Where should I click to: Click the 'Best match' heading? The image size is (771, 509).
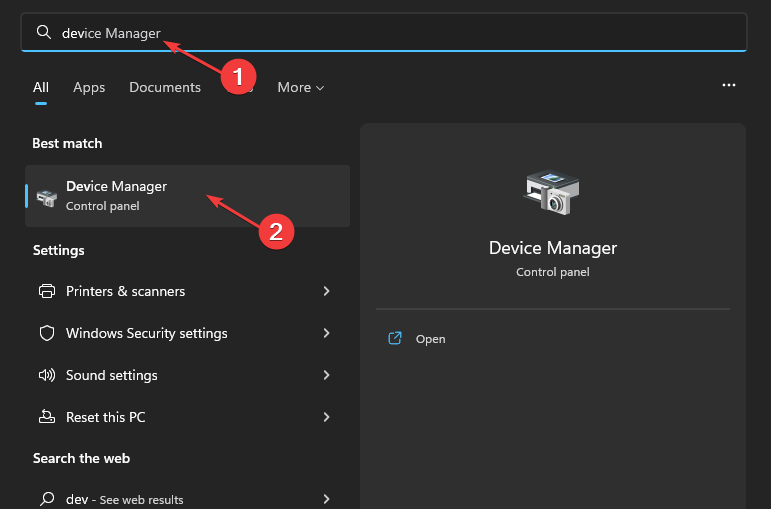tap(67, 143)
